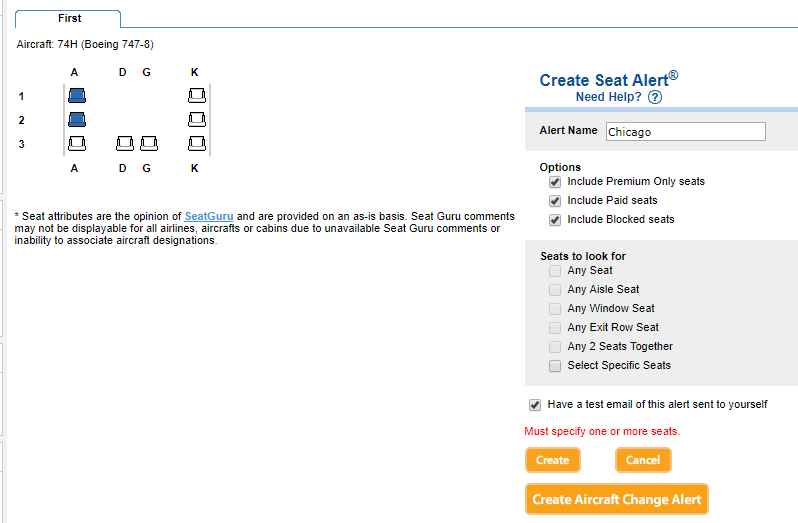Viewport: 798px width, 523px height.
Task: Toggle the Include Paid seats checkbox
Action: click(555, 201)
